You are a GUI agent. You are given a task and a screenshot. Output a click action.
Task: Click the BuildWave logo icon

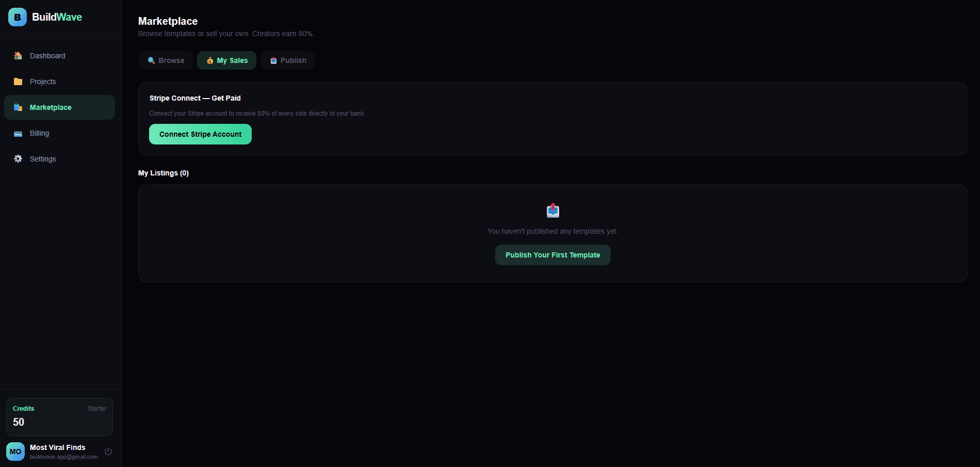tap(17, 17)
